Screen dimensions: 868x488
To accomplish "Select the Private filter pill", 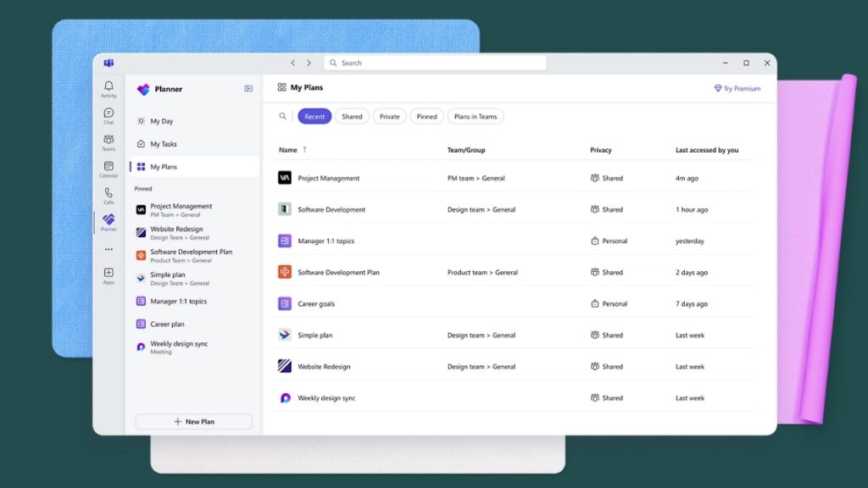I will point(389,117).
